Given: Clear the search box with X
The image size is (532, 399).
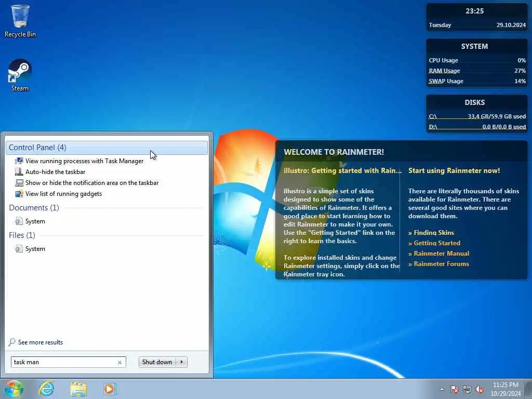Looking at the screenshot, I should [119, 362].
